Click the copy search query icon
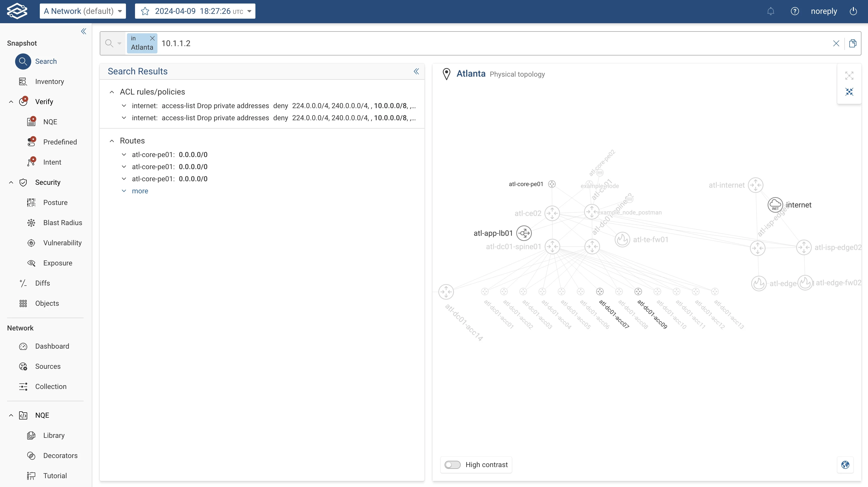 pyautogui.click(x=853, y=44)
